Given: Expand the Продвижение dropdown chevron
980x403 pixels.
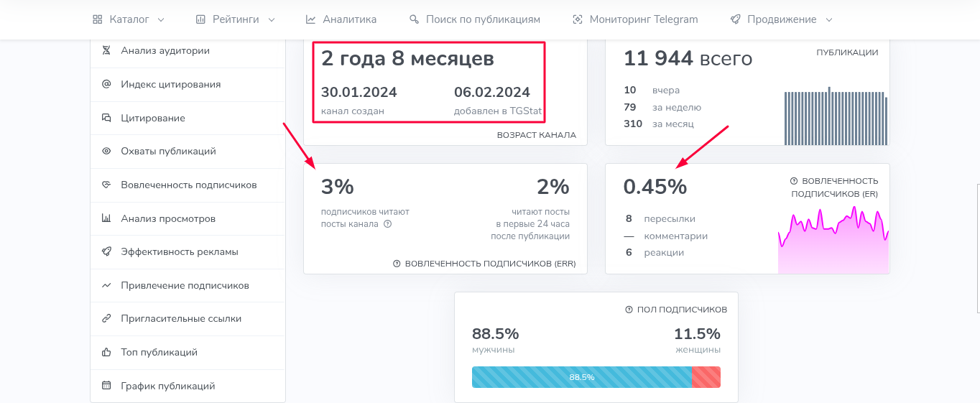Looking at the screenshot, I should coord(829,19).
